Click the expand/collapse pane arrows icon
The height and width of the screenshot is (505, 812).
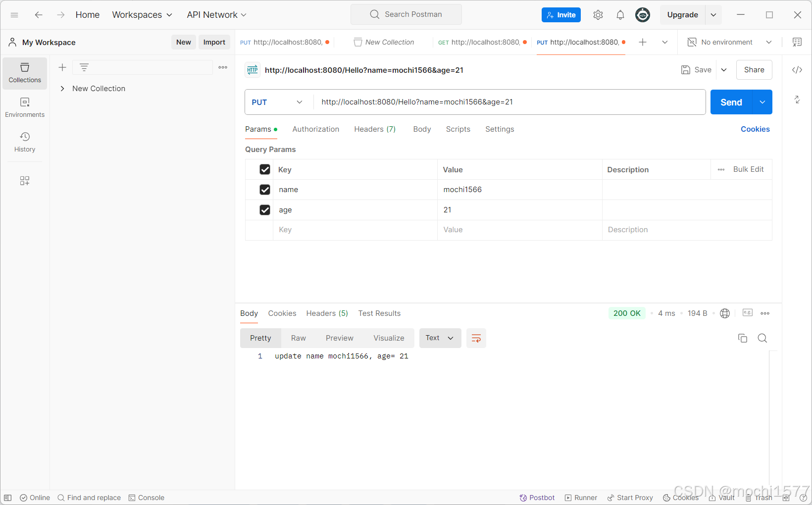click(797, 100)
